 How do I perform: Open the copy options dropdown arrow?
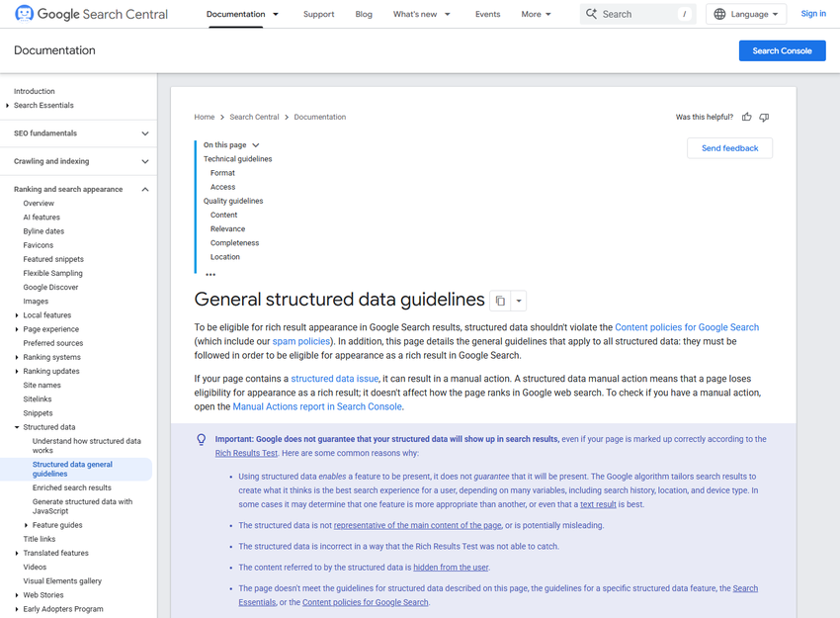[x=519, y=301]
